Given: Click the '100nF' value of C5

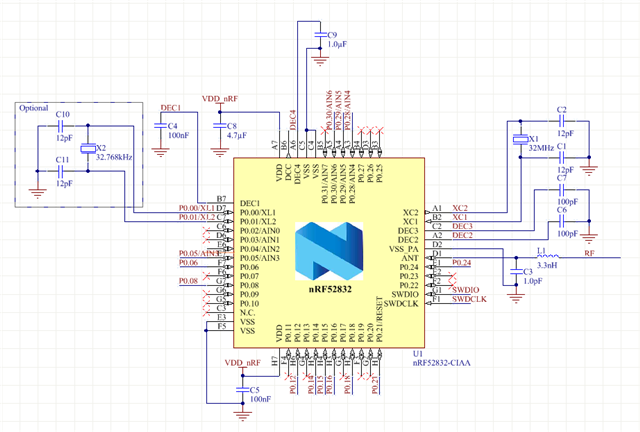Looking at the screenshot, I should 260,399.
